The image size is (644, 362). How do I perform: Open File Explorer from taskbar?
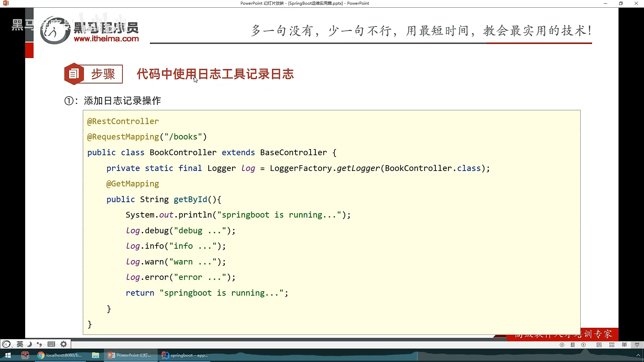(x=96, y=355)
